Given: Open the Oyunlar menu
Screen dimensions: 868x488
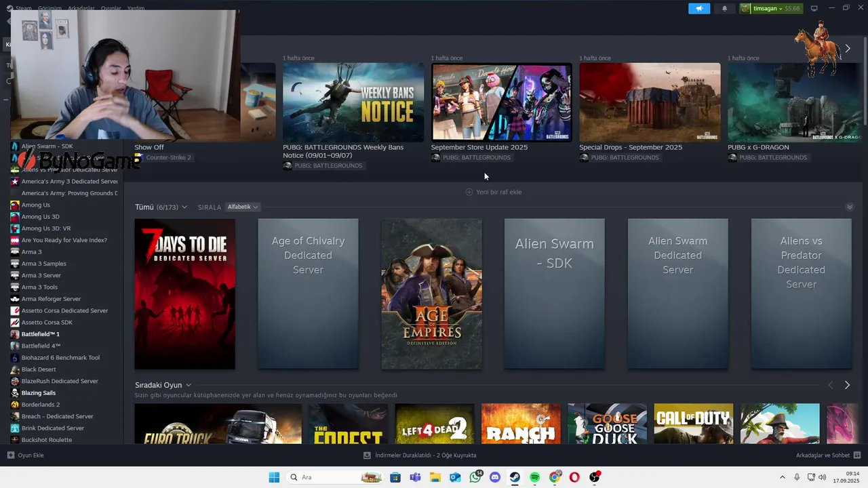Looking at the screenshot, I should [x=111, y=8].
